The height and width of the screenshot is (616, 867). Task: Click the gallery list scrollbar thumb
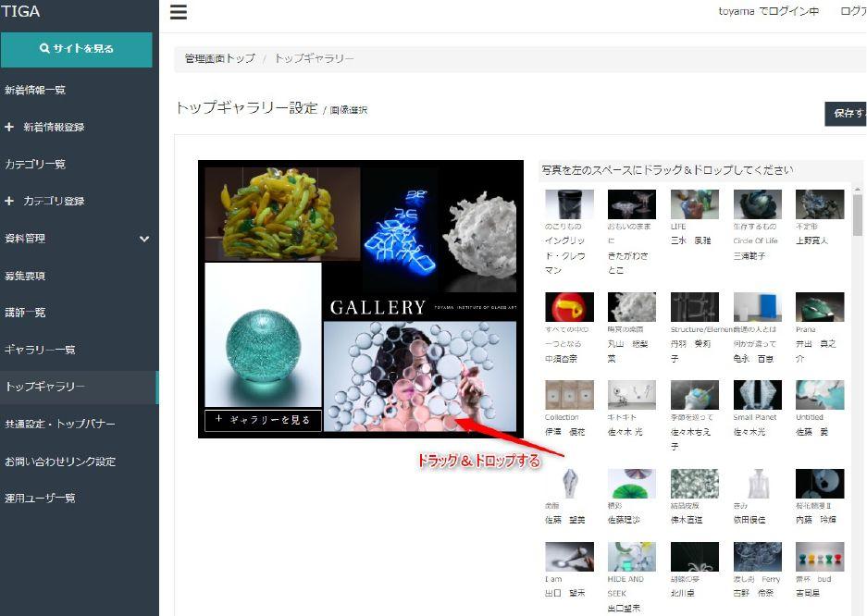[x=857, y=216]
